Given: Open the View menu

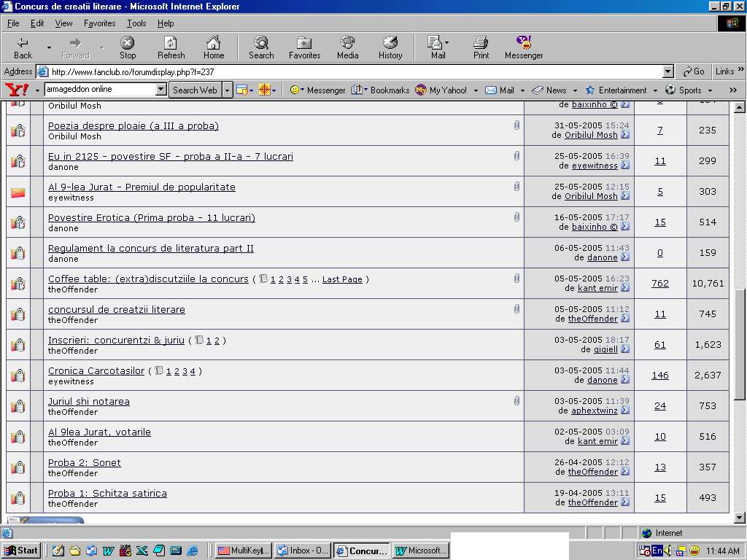Looking at the screenshot, I should 63,23.
